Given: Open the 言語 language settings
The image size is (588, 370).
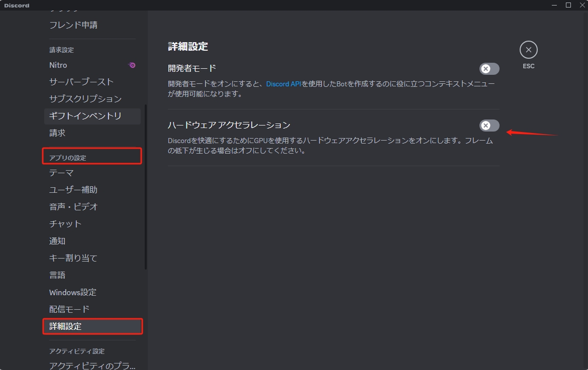Looking at the screenshot, I should click(57, 275).
